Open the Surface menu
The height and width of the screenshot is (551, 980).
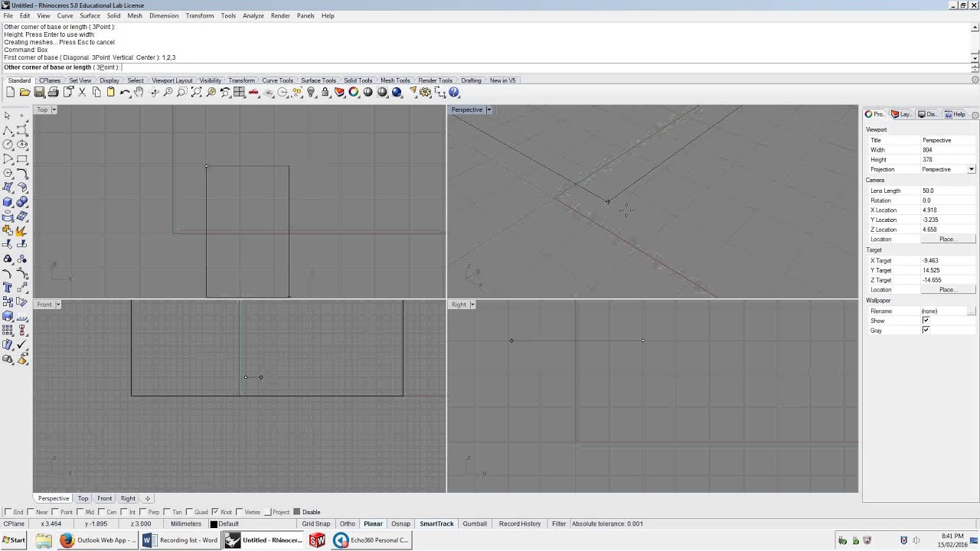[x=90, y=15]
